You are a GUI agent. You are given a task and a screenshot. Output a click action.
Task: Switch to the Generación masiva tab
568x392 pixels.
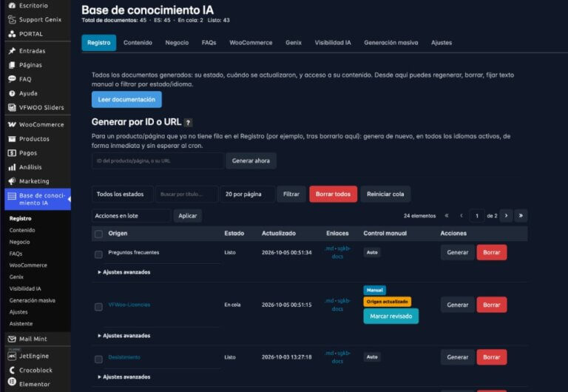390,43
